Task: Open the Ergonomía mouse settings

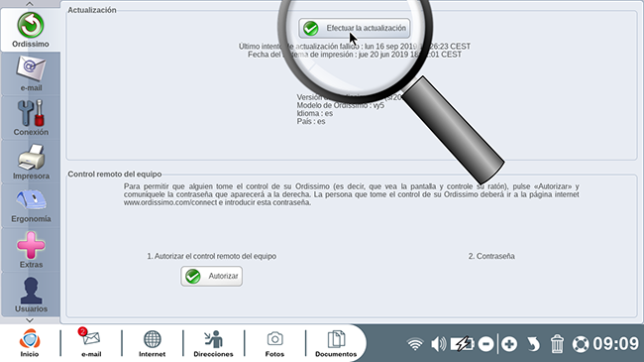Action: coord(31,205)
